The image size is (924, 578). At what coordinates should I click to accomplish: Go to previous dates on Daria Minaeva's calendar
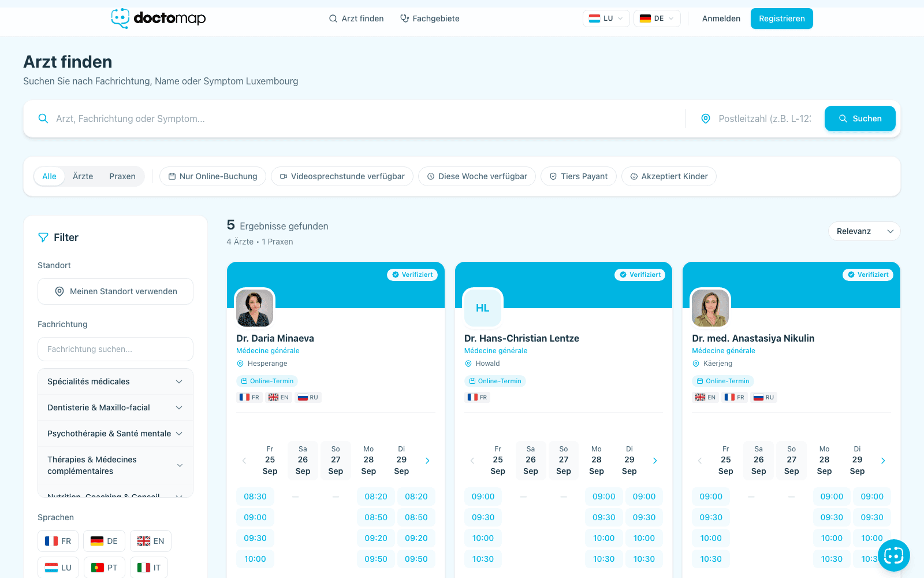click(x=244, y=461)
